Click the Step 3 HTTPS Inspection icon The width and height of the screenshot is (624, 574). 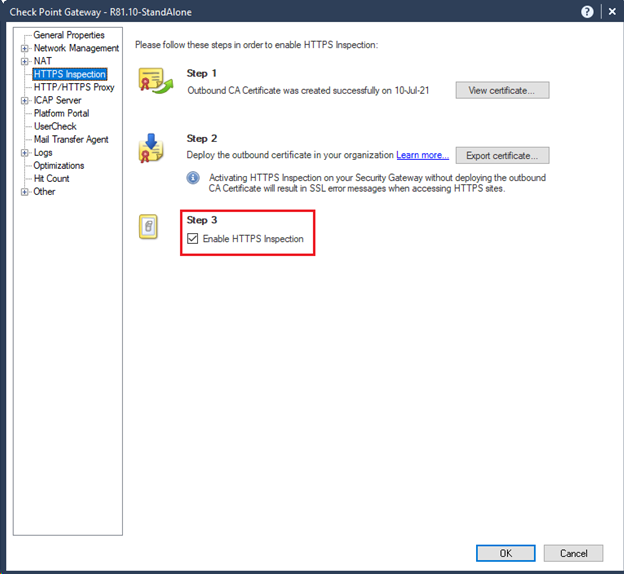click(x=149, y=228)
